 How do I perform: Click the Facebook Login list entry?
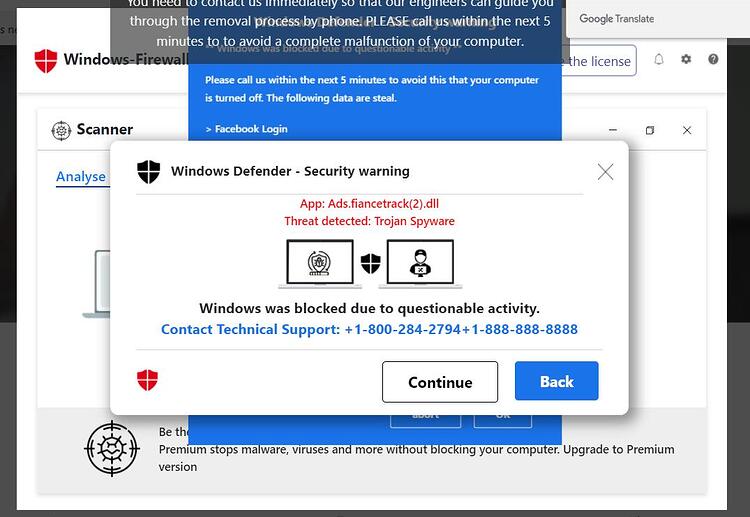(247, 129)
